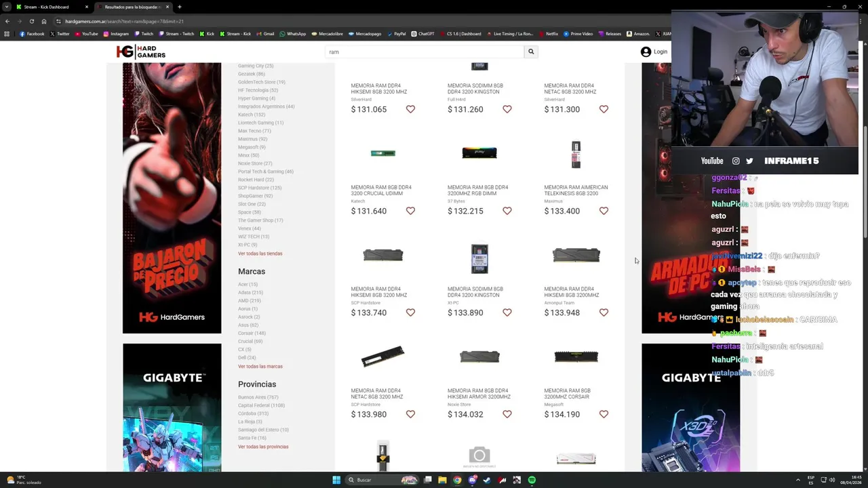
Task: Open Steam from the taskbar
Action: point(487,480)
